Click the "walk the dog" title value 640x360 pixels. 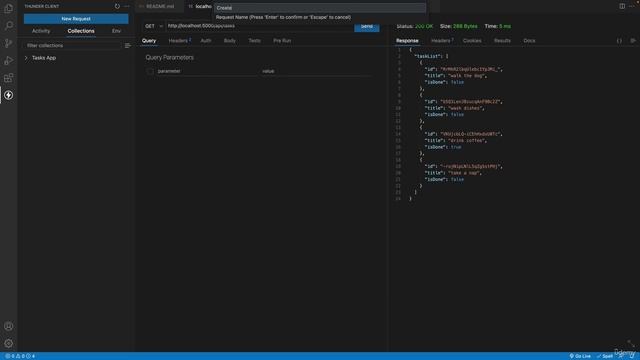click(467, 76)
